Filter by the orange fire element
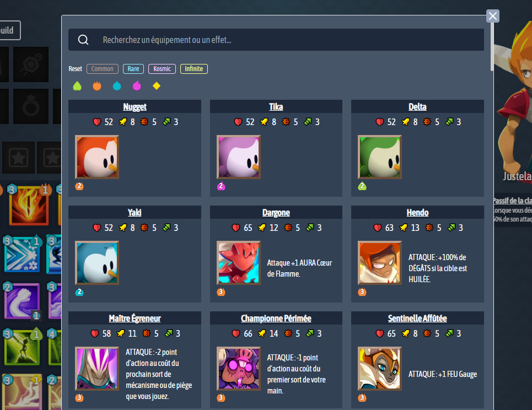The width and height of the screenshot is (532, 410). tap(97, 86)
